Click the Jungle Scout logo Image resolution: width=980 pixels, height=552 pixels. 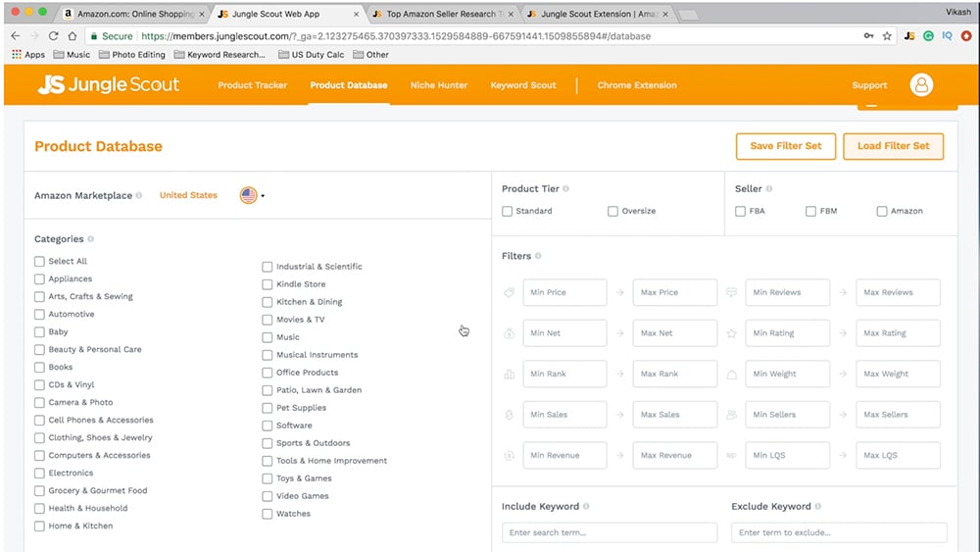tap(108, 84)
